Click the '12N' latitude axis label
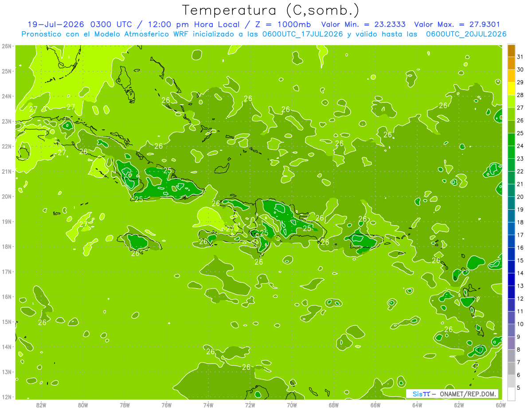The height and width of the screenshot is (411, 532). tap(7, 397)
